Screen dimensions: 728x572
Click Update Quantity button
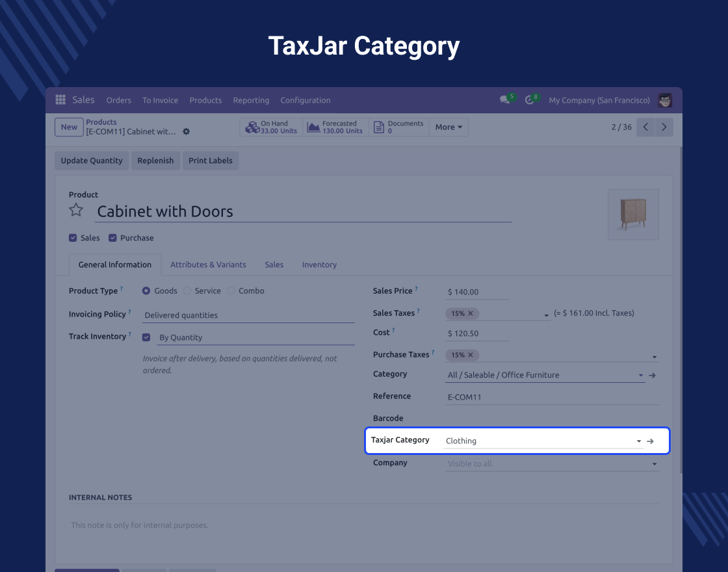[92, 161]
